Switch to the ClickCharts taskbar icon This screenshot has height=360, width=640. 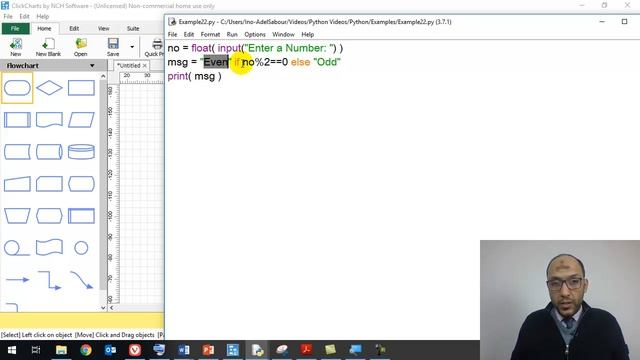coord(233,350)
